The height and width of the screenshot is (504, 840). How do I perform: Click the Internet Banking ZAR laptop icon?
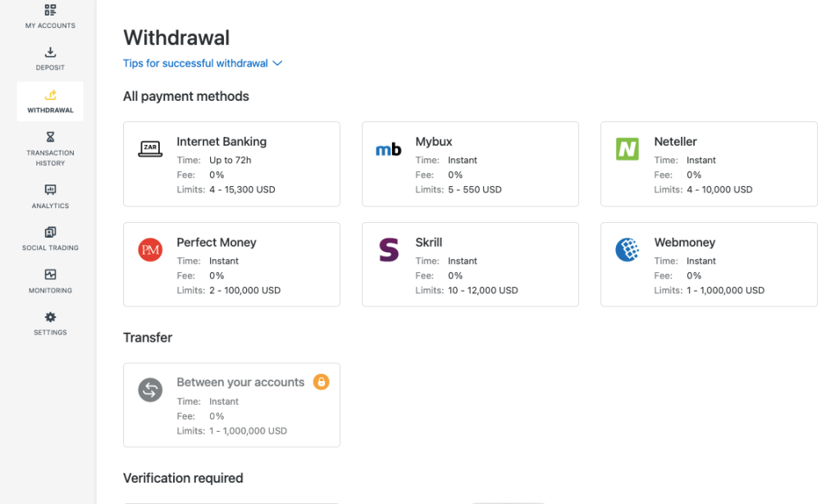click(x=150, y=149)
